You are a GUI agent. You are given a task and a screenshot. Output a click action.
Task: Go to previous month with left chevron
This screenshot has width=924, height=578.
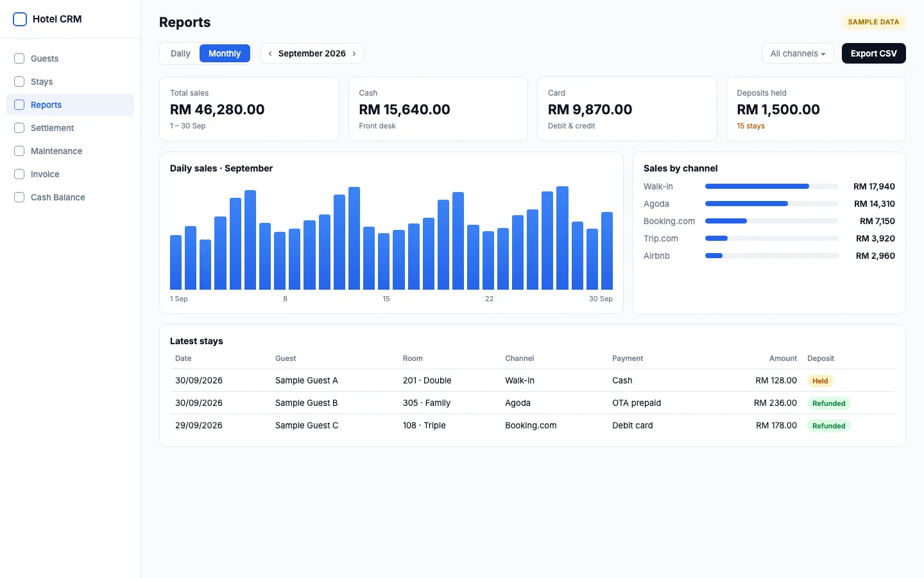pyautogui.click(x=270, y=53)
